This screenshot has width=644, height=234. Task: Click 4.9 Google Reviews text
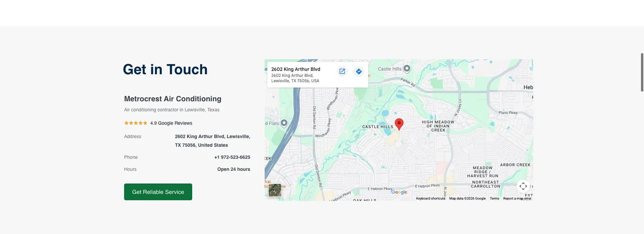click(171, 123)
